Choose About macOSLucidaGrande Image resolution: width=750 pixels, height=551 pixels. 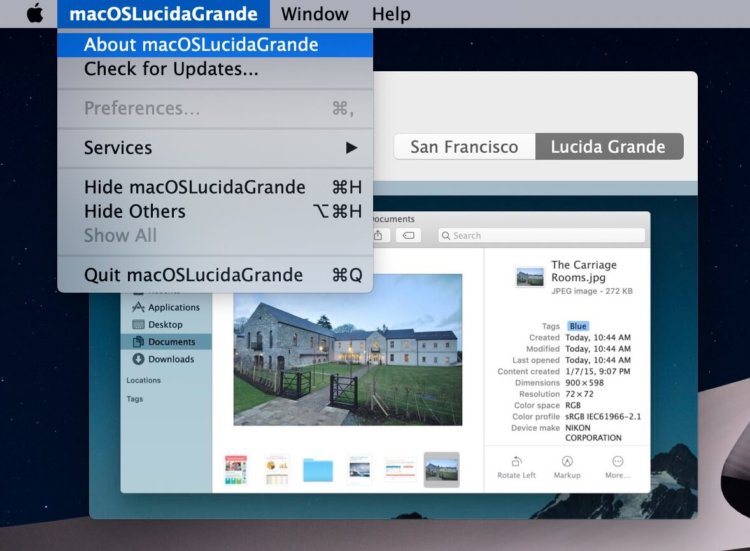pyautogui.click(x=215, y=44)
